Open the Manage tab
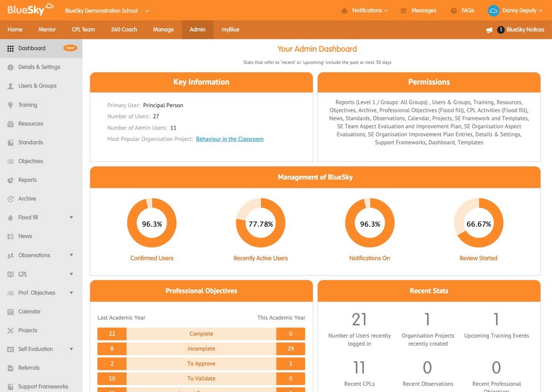Viewport: 552px width, 392px height. point(163,30)
